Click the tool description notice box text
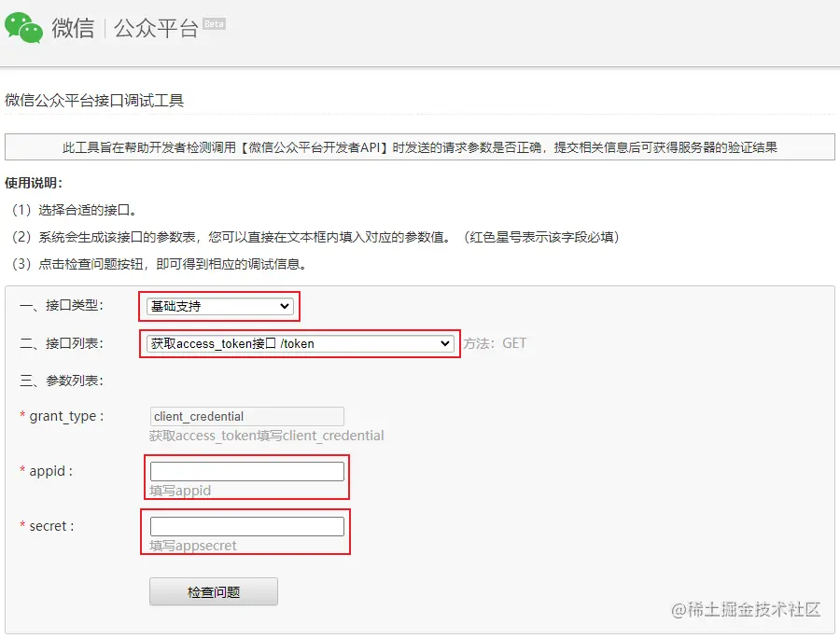 [419, 147]
